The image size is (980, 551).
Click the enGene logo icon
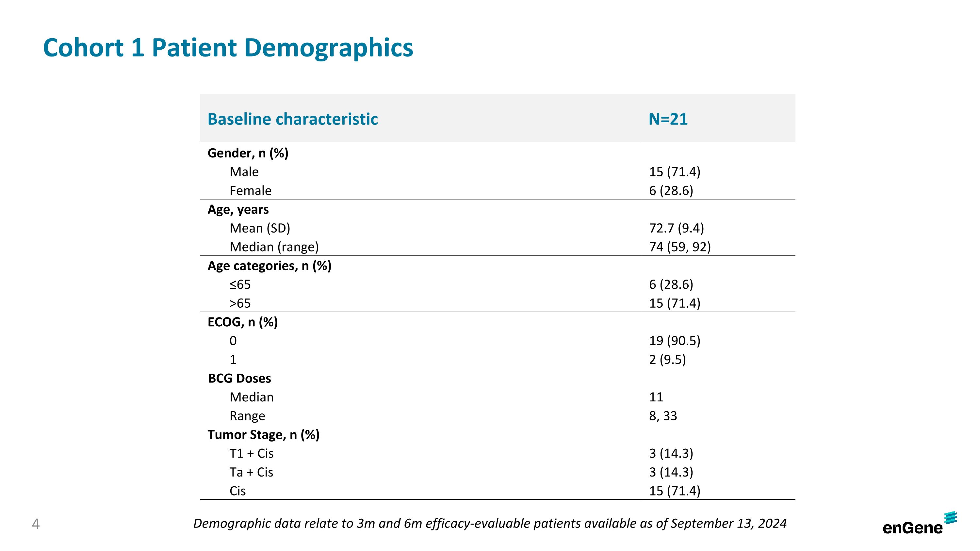click(950, 518)
